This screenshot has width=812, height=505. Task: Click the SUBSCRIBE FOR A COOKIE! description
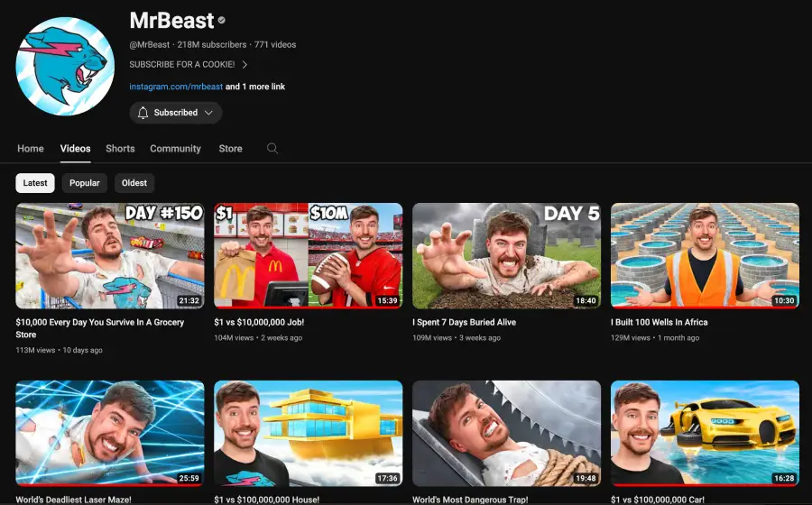(x=181, y=65)
